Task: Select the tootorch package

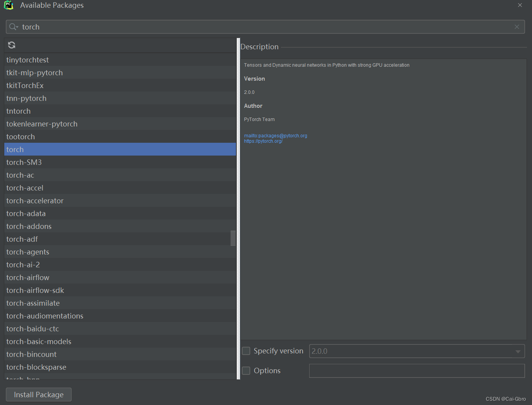Action: tap(120, 137)
